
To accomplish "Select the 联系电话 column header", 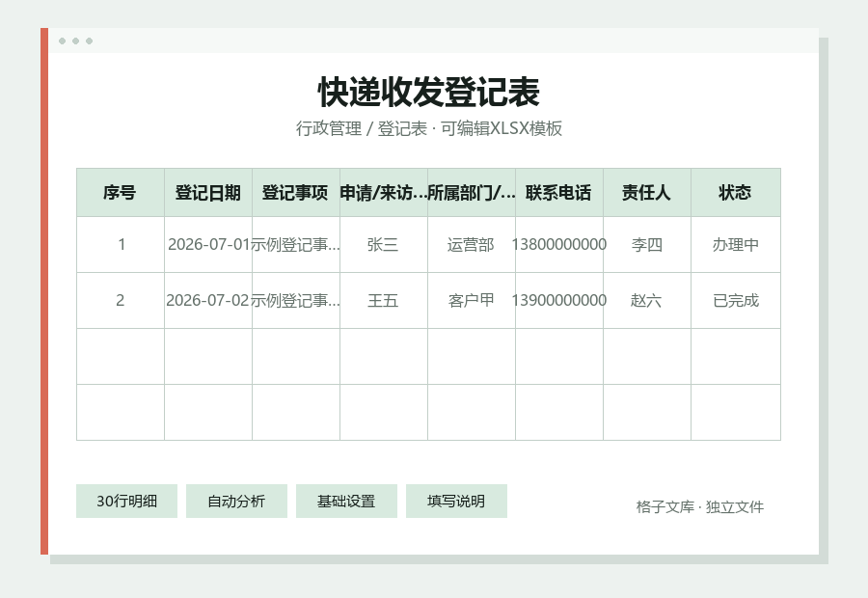I will (559, 193).
